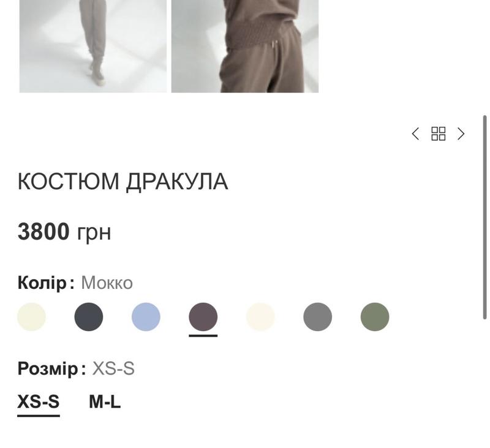Open the beige pants product photo
The image size is (490, 448).
(93, 46)
